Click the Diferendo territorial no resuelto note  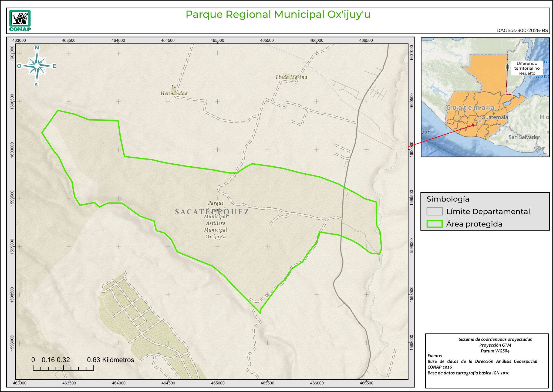tap(527, 68)
